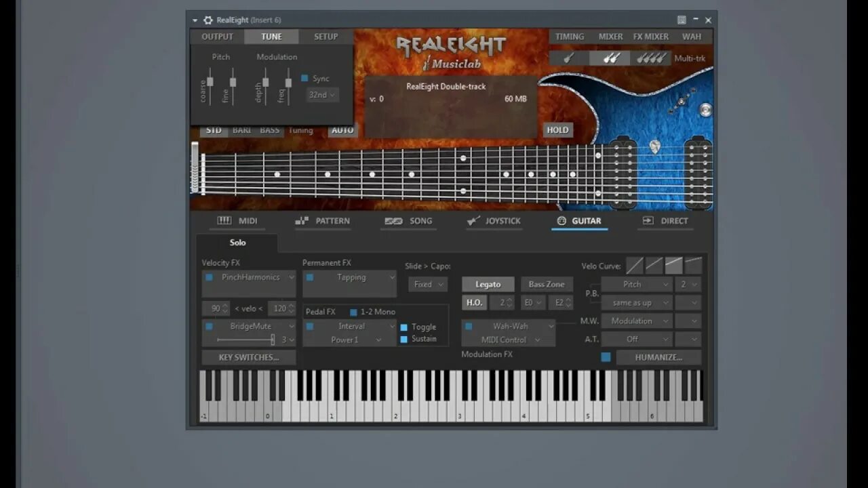
Task: Open the SETUP panel tab
Action: [x=325, y=37]
